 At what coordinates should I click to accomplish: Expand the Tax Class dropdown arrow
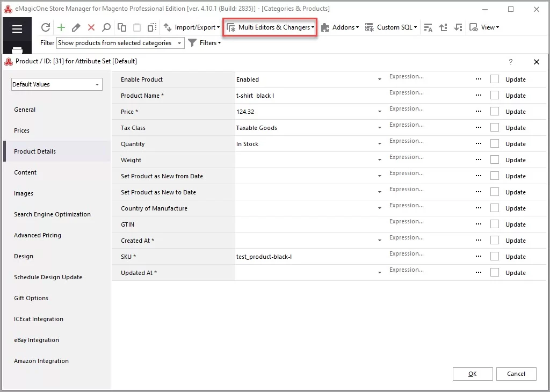pos(380,128)
